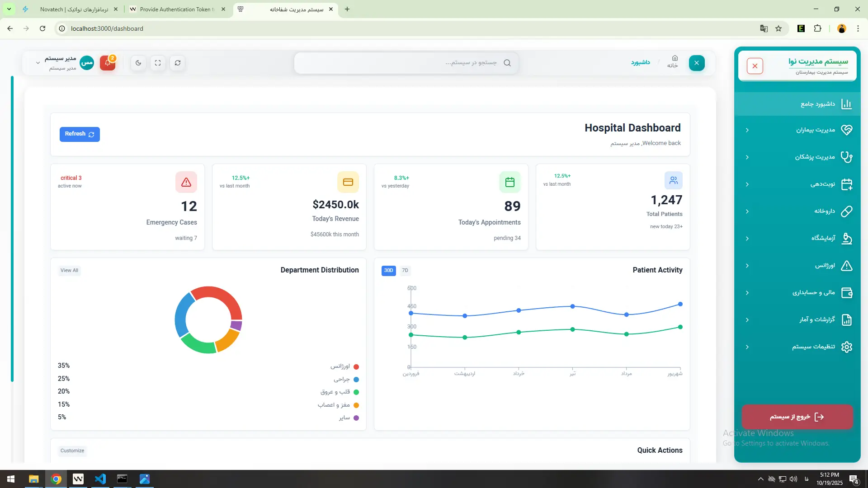Click red X in sidebar header
Image resolution: width=868 pixels, height=488 pixels.
pos(755,66)
